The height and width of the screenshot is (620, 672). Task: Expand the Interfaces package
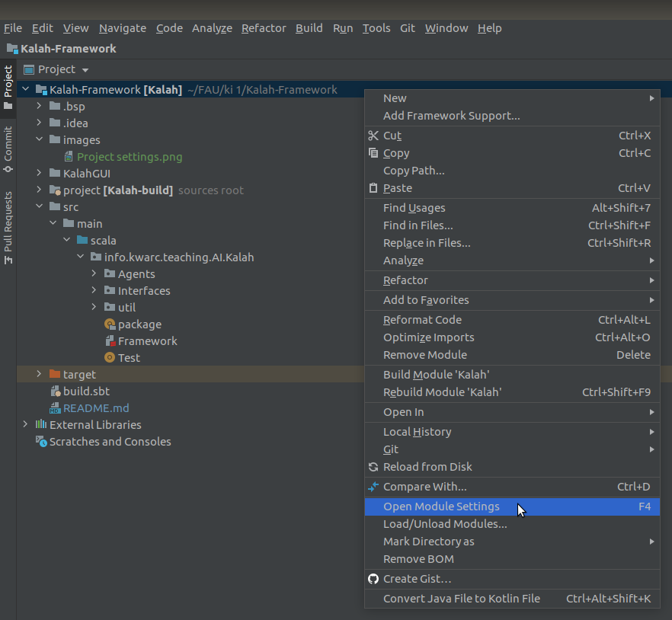click(x=94, y=290)
